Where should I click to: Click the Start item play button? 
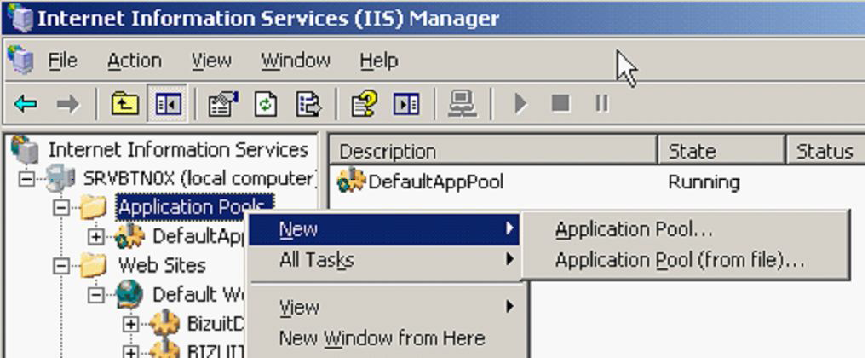pos(520,104)
